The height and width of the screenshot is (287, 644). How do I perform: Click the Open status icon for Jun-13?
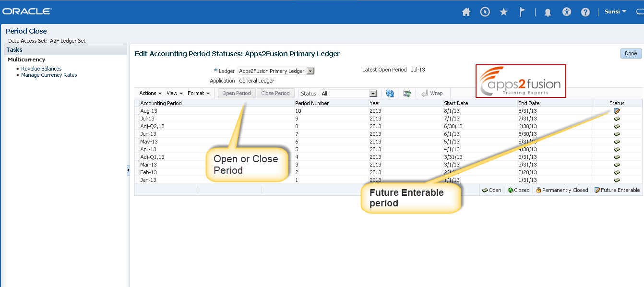point(617,134)
